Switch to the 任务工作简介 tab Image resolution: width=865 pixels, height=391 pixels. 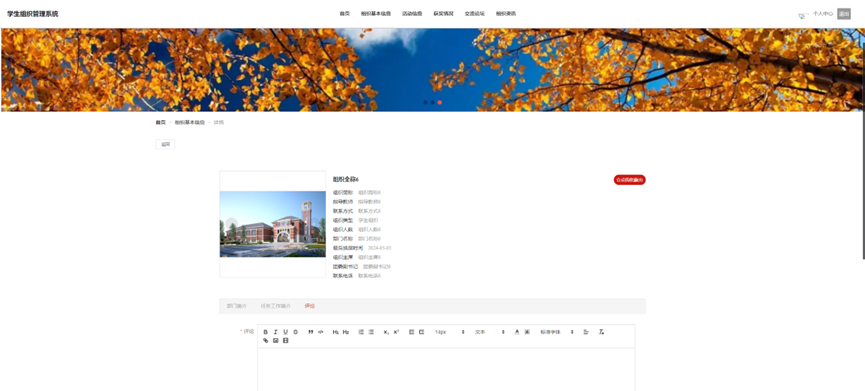tap(276, 306)
